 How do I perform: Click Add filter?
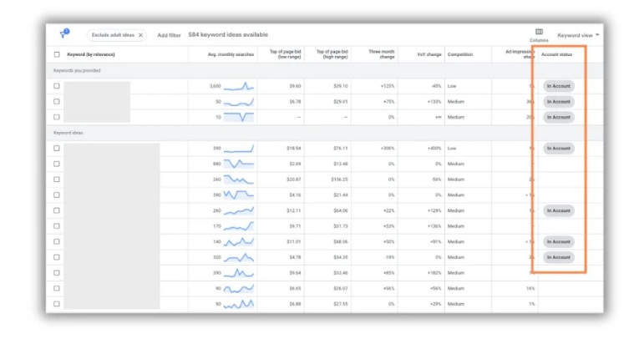point(169,35)
